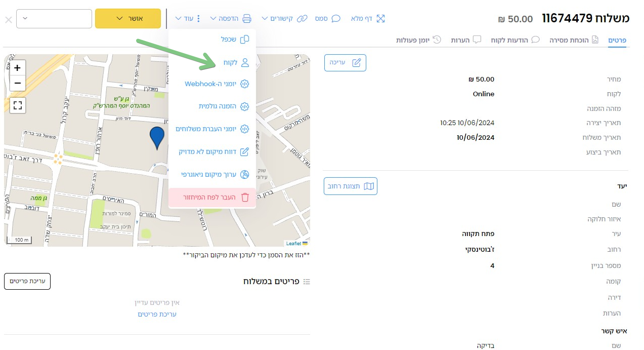644x350 pixels.
Task: Choose ערוך מיקום גיאוגרפי entry
Action: pos(212,174)
